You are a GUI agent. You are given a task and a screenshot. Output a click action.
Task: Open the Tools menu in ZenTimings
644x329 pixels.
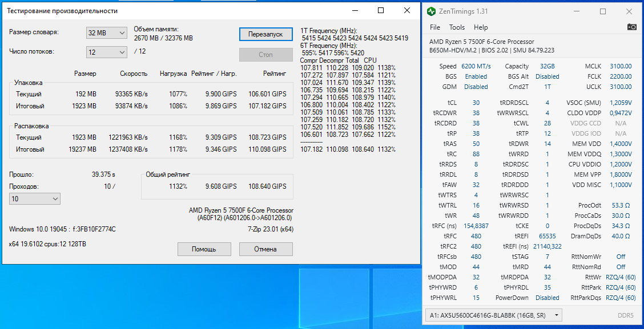[457, 27]
